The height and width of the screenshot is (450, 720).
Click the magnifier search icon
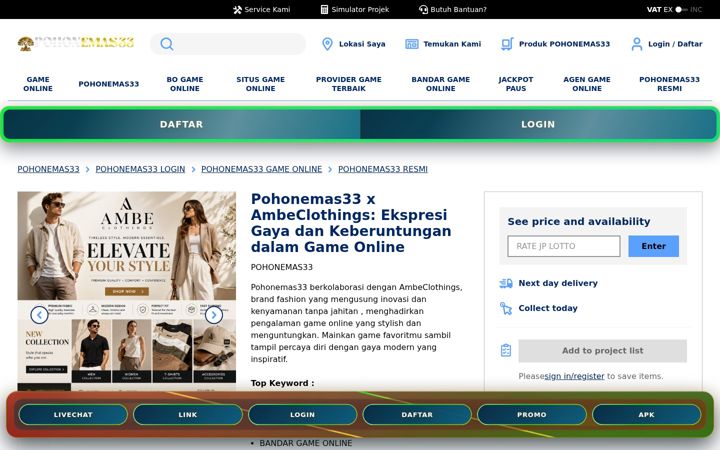pyautogui.click(x=167, y=44)
